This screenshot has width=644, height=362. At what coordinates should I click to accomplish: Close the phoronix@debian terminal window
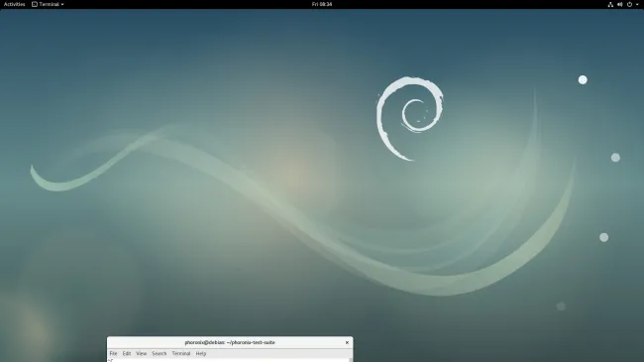[347, 342]
